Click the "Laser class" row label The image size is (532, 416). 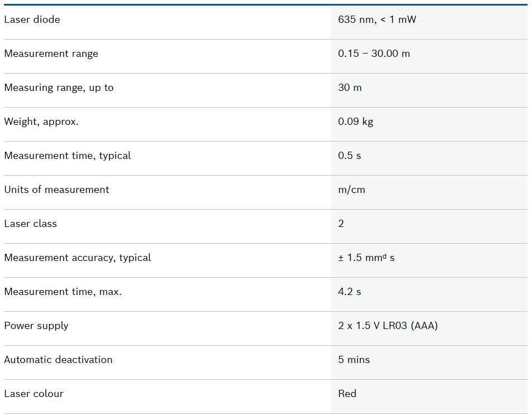pos(30,224)
